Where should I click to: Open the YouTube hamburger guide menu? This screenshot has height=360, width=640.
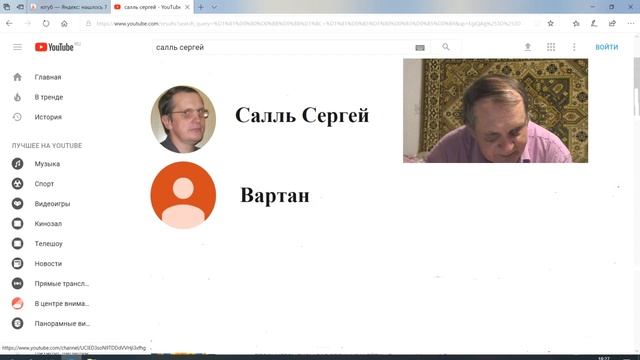pos(17,47)
